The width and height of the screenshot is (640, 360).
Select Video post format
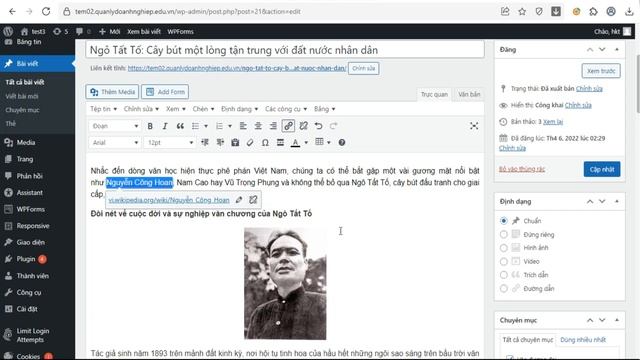504,262
